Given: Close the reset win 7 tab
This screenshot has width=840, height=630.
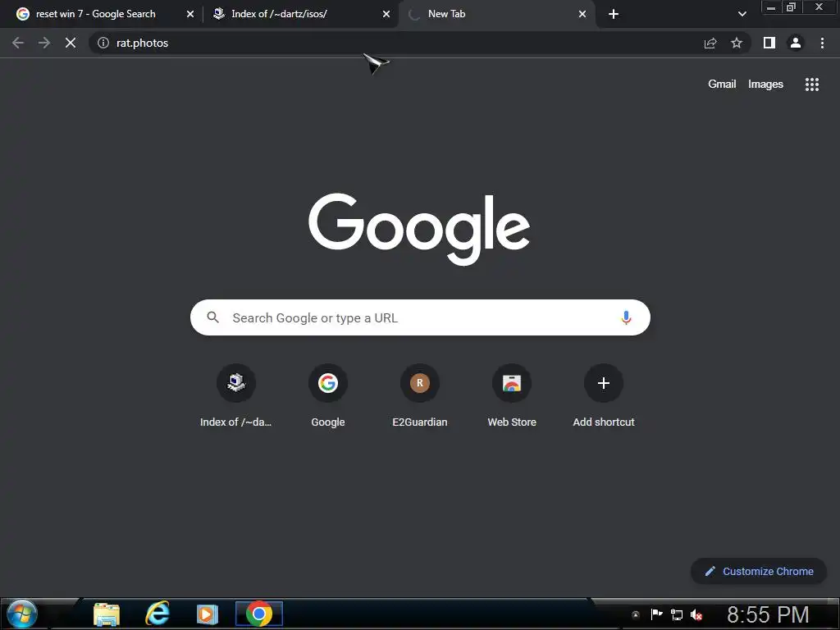Looking at the screenshot, I should point(189,15).
